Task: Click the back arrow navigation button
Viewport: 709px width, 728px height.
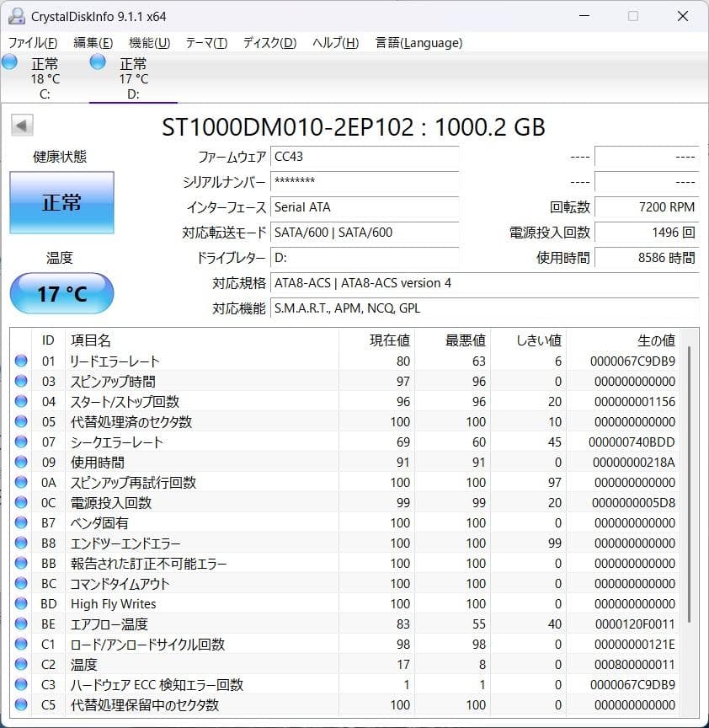Action: coord(20,124)
